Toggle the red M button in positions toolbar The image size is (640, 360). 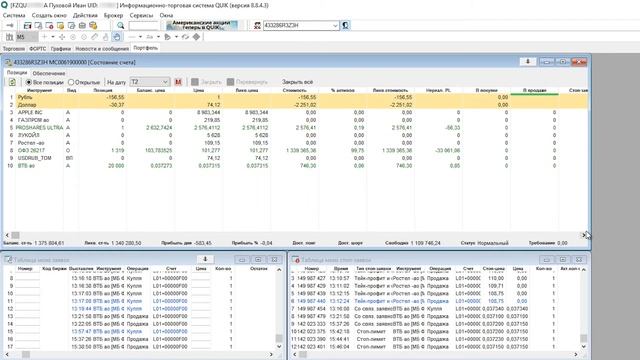click(178, 82)
